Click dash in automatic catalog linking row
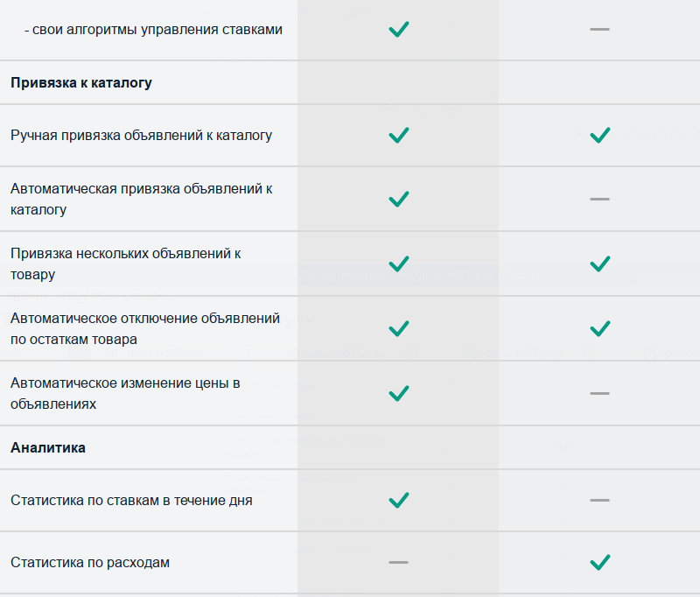This screenshot has height=597, width=700. coord(599,199)
